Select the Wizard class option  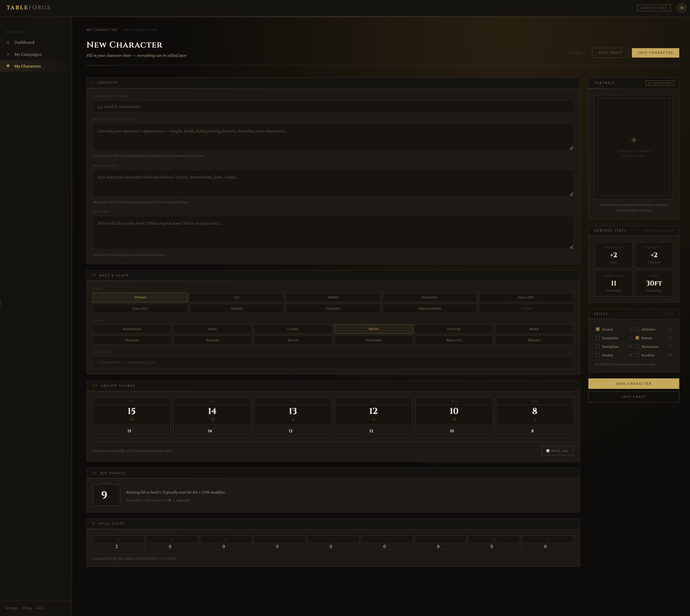[534, 340]
